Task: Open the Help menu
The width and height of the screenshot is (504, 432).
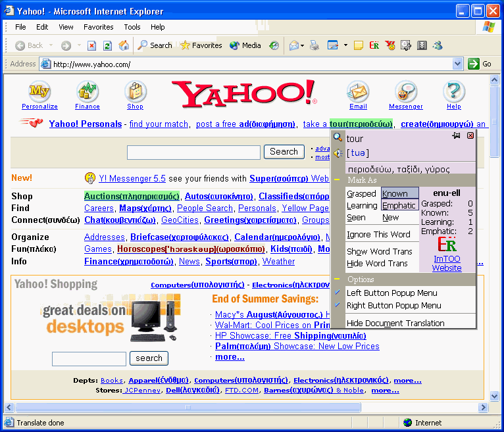Action: pos(157,27)
